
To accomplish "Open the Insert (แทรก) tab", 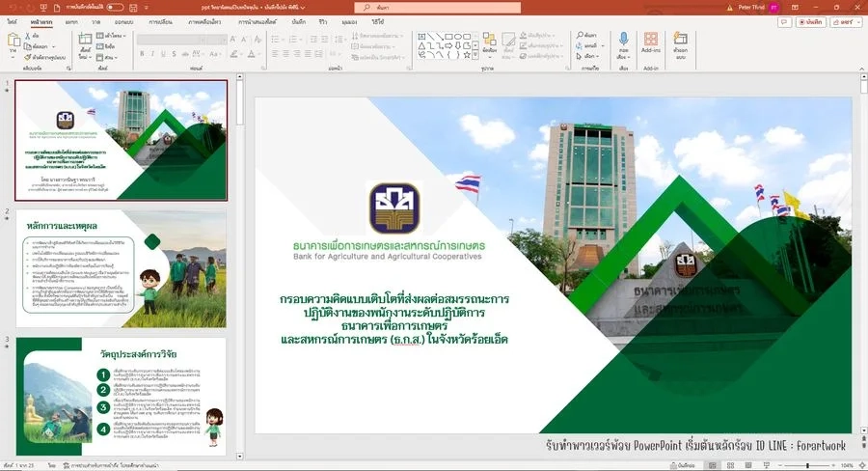I will 71,22.
